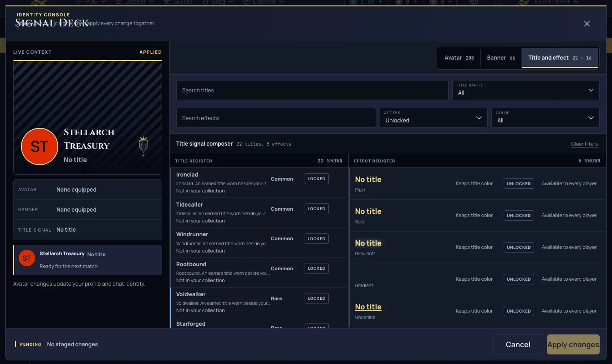The height and width of the screenshot is (364, 612).
Task: Select the Windrunner title row
Action: (x=259, y=242)
